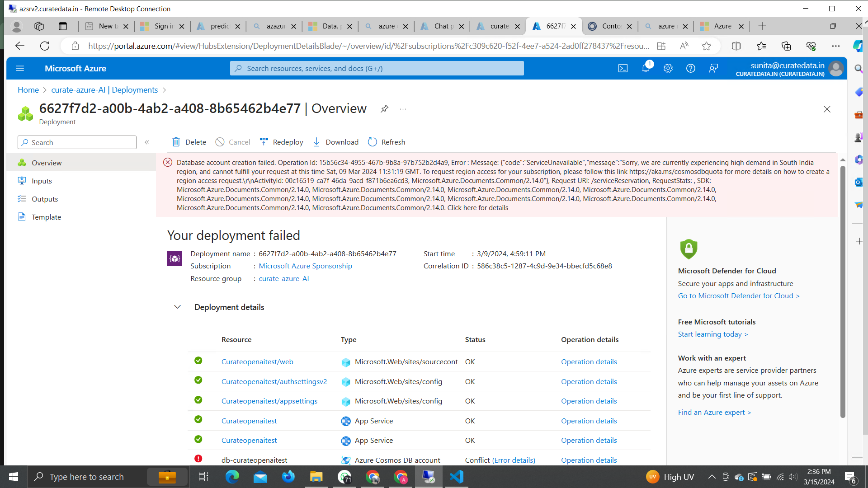Click the browser back arrow
This screenshot has height=488, width=868.
(x=20, y=46)
